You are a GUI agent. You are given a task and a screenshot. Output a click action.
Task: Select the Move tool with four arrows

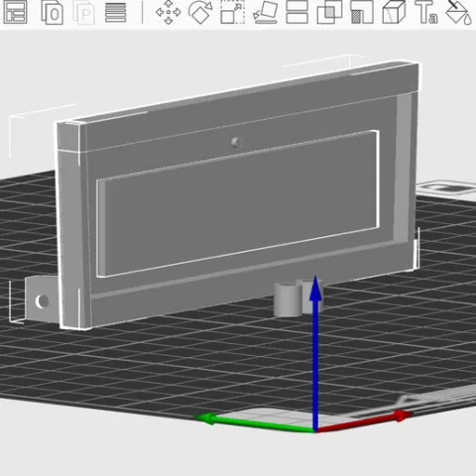(169, 12)
